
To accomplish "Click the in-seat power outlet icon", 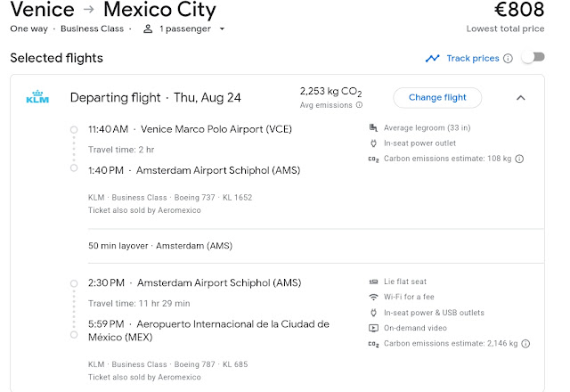I will [x=373, y=143].
